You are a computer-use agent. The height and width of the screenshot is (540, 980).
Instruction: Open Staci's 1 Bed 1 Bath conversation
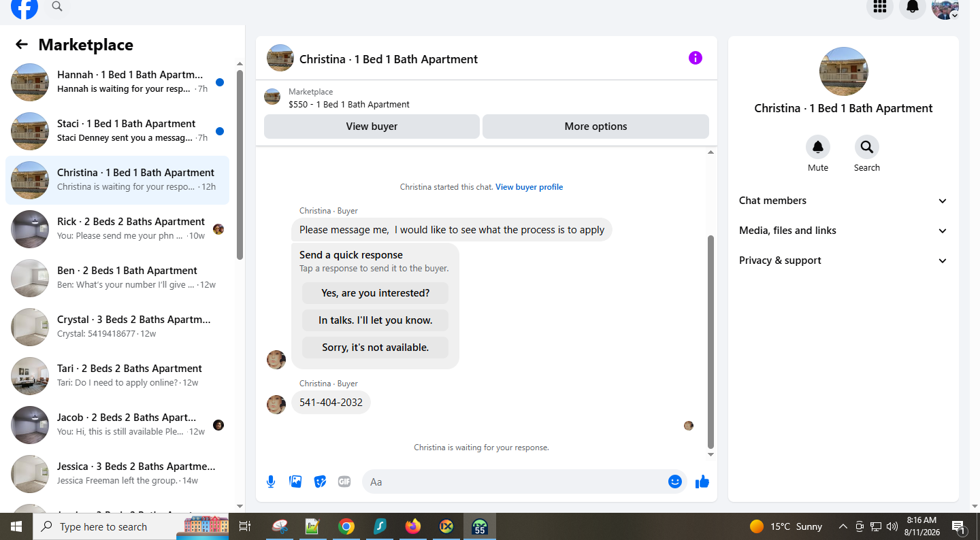tap(117, 131)
